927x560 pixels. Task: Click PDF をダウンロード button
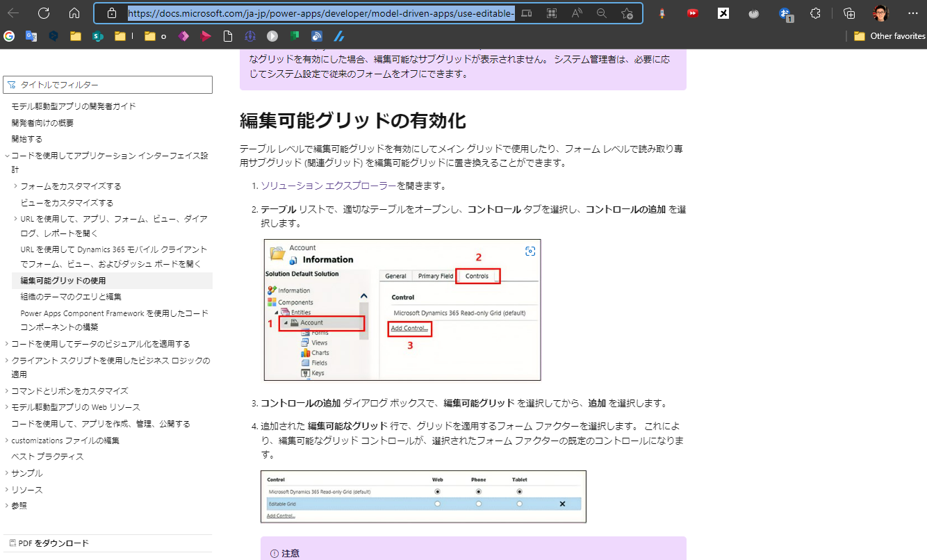(49, 543)
